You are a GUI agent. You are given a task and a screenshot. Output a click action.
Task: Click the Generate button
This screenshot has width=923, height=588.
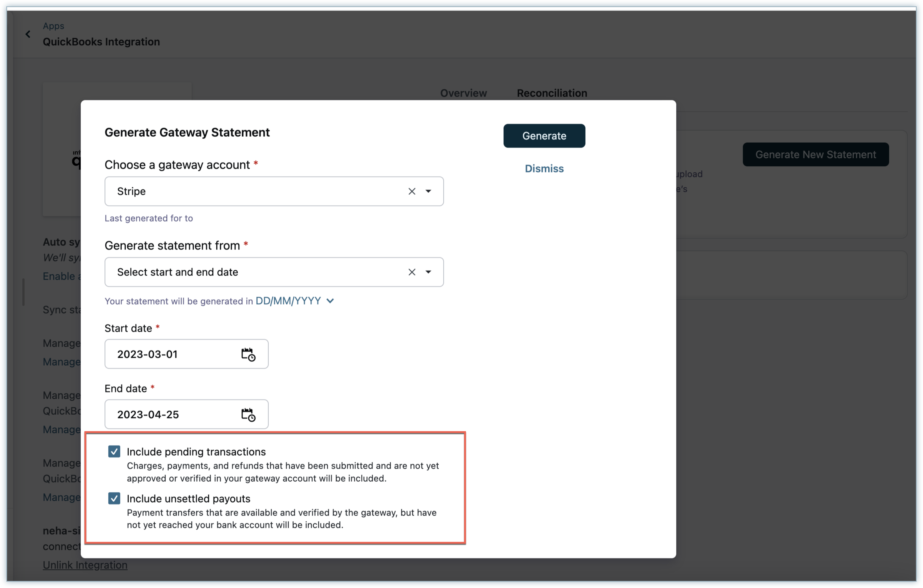point(544,136)
